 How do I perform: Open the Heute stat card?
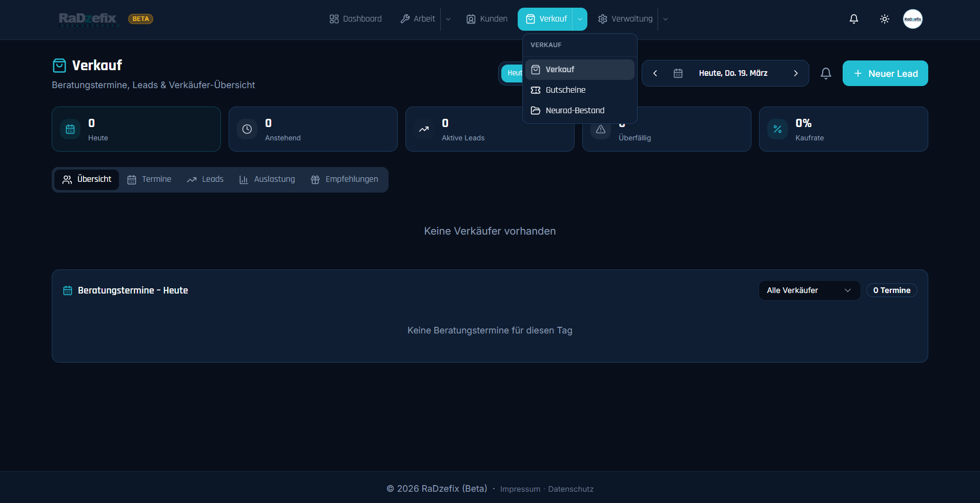(x=136, y=129)
